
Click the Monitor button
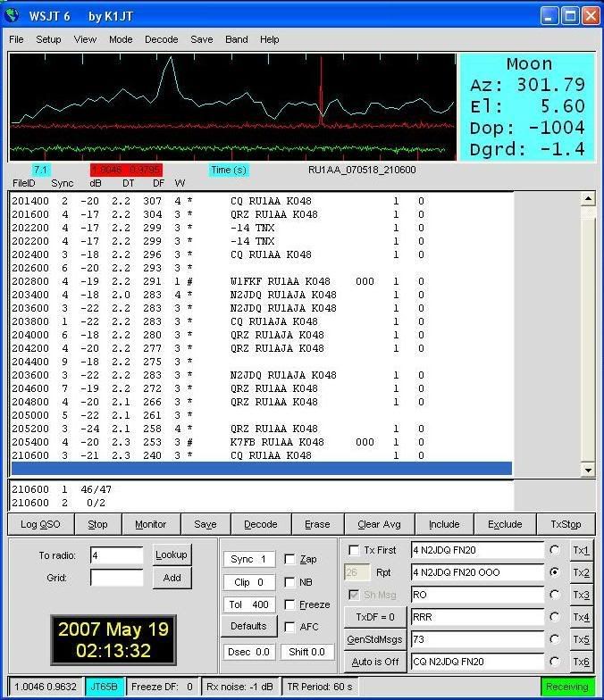tap(150, 524)
